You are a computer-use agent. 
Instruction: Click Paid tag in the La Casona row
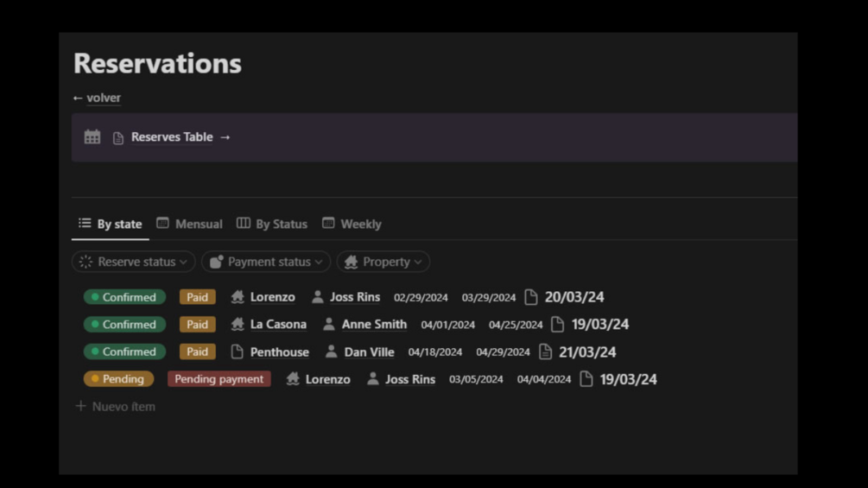198,324
